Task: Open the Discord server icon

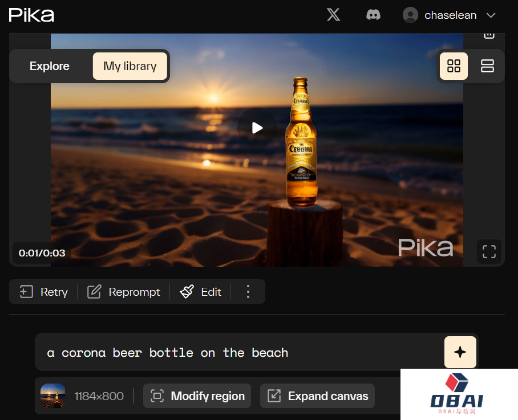Action: point(373,15)
